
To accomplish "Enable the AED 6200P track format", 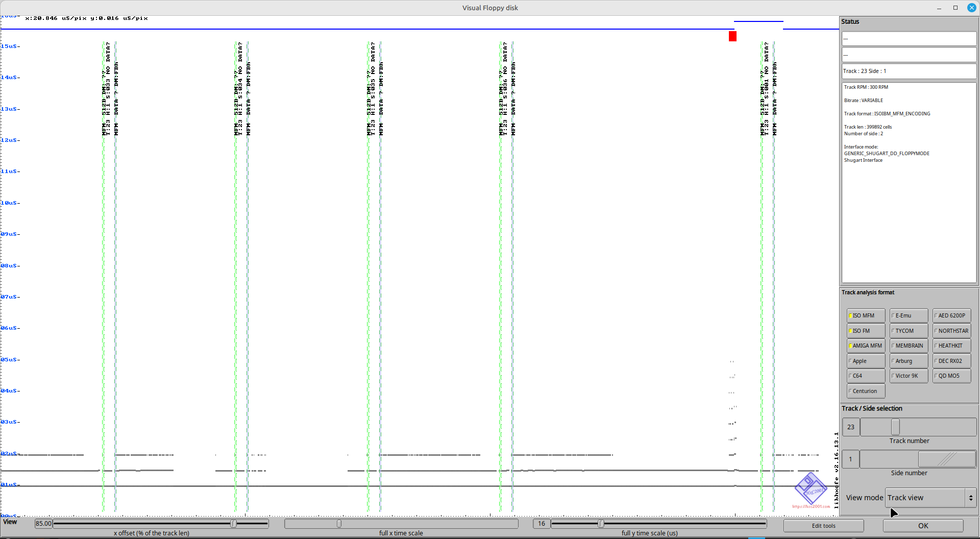I will tap(951, 315).
